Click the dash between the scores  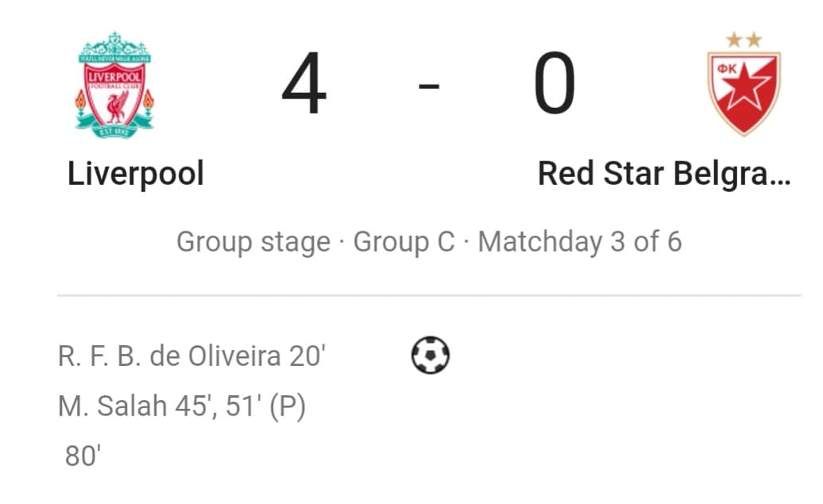coord(429,86)
